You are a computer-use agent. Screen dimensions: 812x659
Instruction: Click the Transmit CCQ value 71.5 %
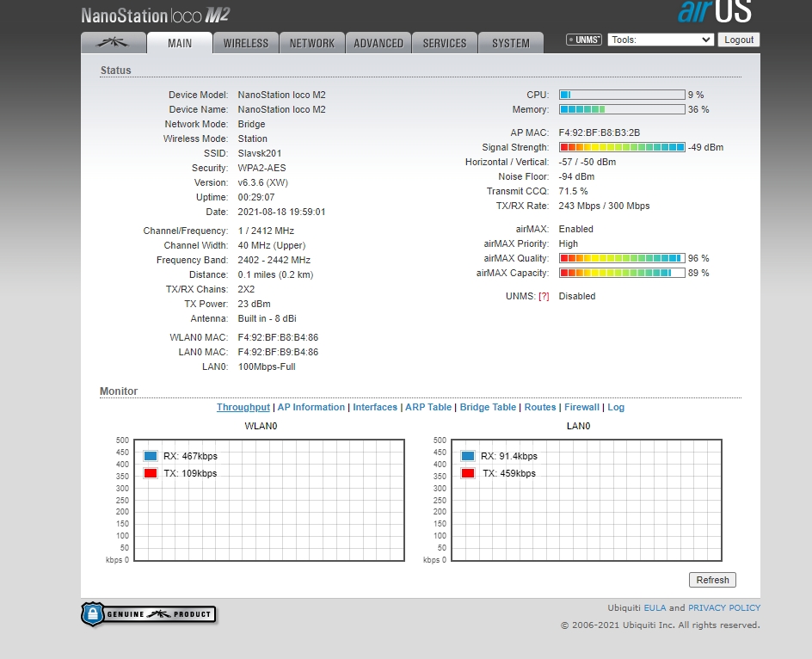[x=573, y=191]
